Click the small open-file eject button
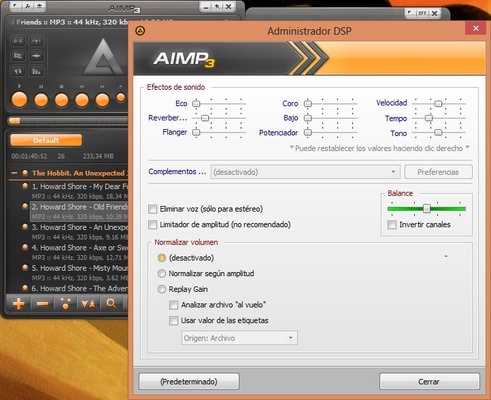This screenshot has height=400, width=491. (121, 97)
